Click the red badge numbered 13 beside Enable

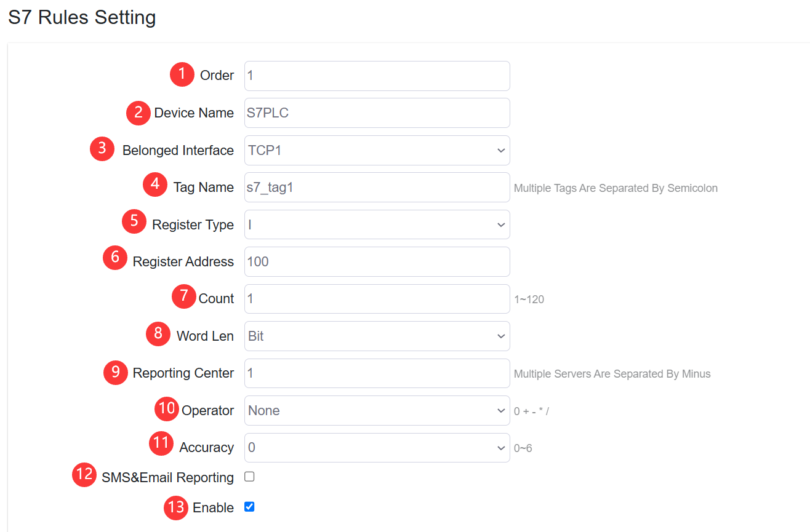tap(175, 507)
